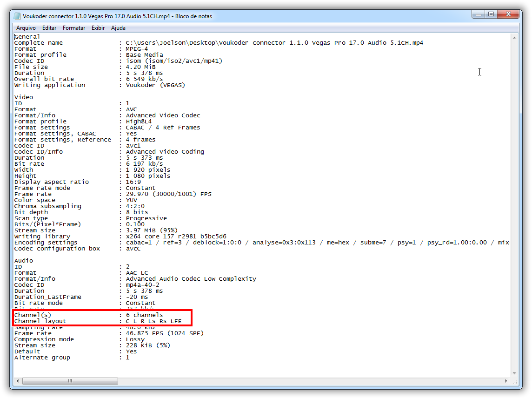This screenshot has width=532, height=399.
Task: Open the Formatar menu
Action: click(x=74, y=28)
